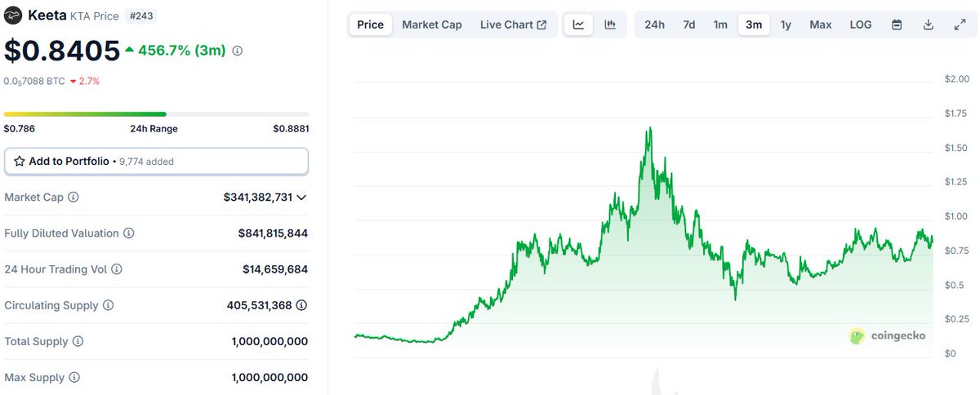Image resolution: width=980 pixels, height=395 pixels.
Task: Click the $0.786 range low value
Action: pyautogui.click(x=20, y=129)
